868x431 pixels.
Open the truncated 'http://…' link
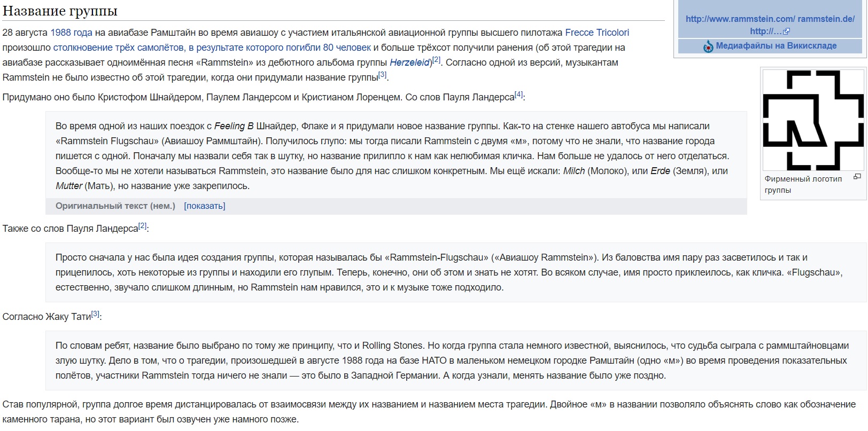point(766,32)
